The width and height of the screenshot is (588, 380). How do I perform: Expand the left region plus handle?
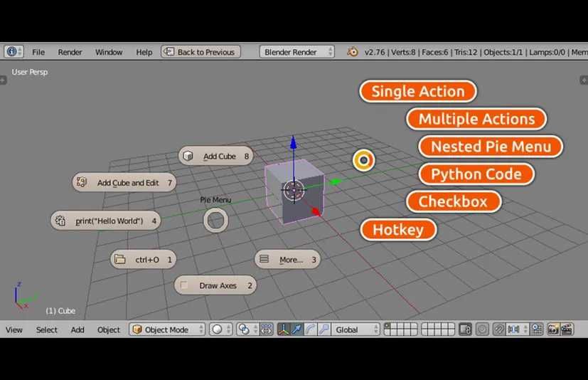[x=3, y=80]
